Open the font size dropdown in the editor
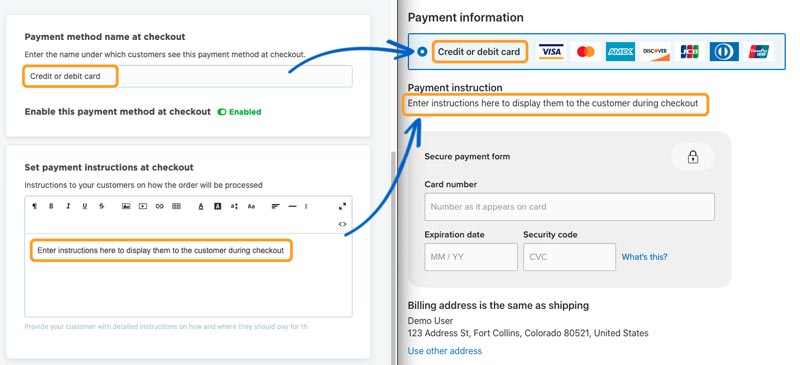 point(234,206)
